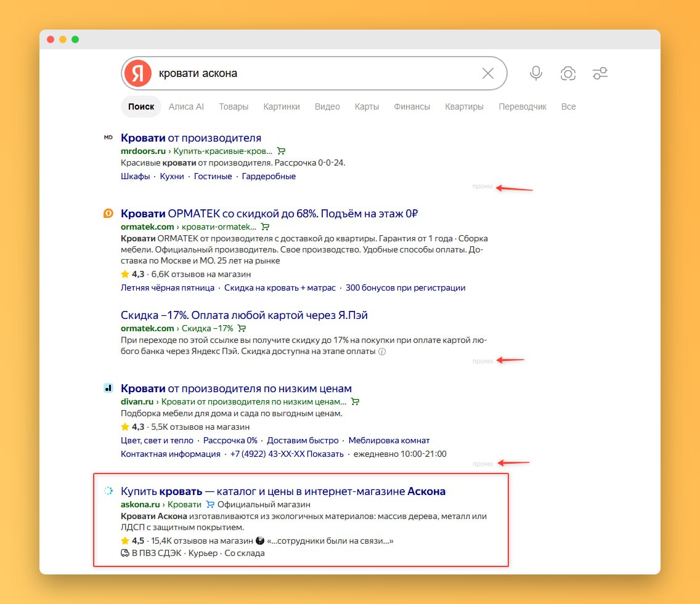Open 6,6К отзывов на магазин reviews
The width and height of the screenshot is (700, 604).
coord(201,275)
